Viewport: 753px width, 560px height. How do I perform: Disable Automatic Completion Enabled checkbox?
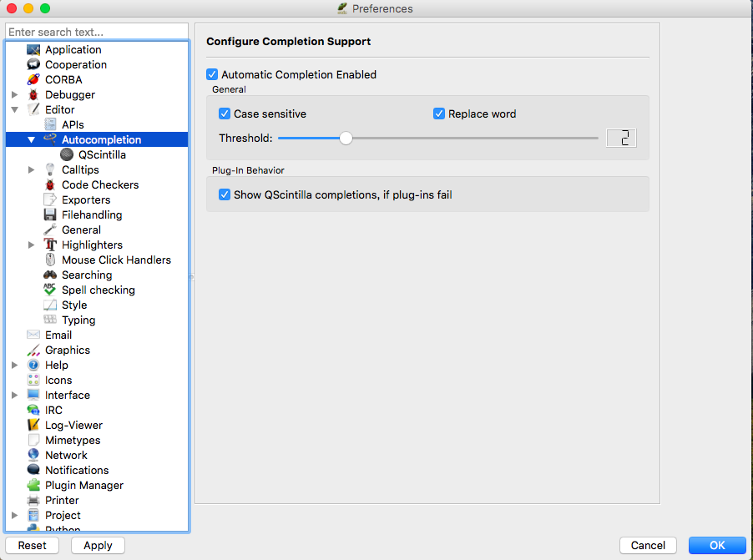212,75
